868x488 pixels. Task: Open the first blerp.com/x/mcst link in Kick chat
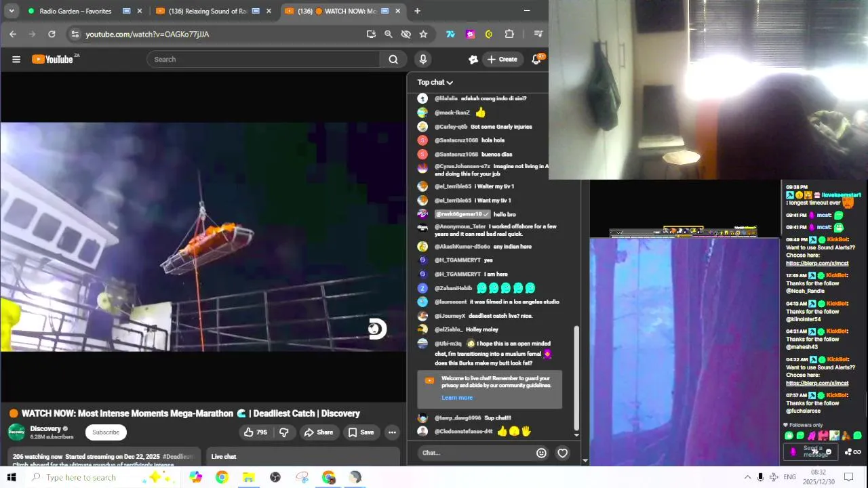(817, 263)
